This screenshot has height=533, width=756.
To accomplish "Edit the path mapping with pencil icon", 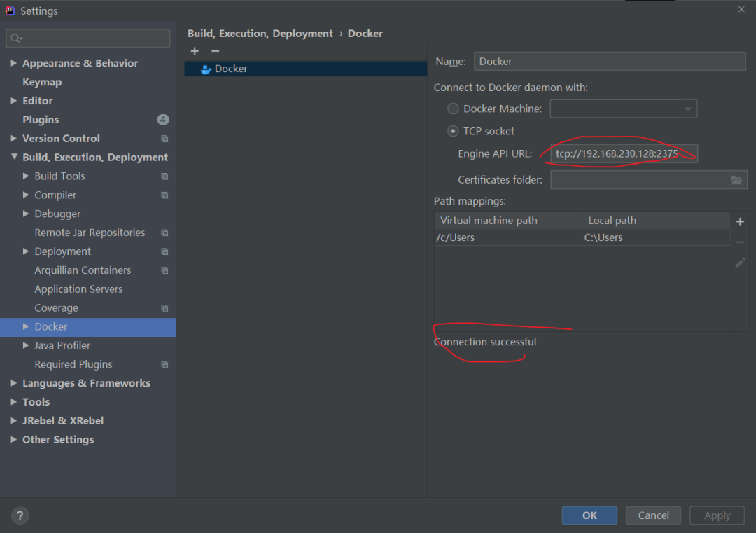I will coord(740,263).
